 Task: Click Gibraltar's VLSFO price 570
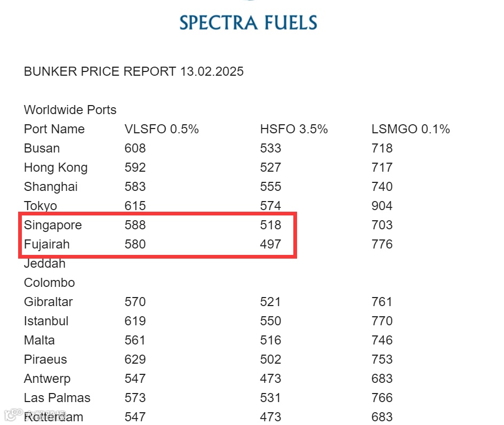[x=135, y=301]
